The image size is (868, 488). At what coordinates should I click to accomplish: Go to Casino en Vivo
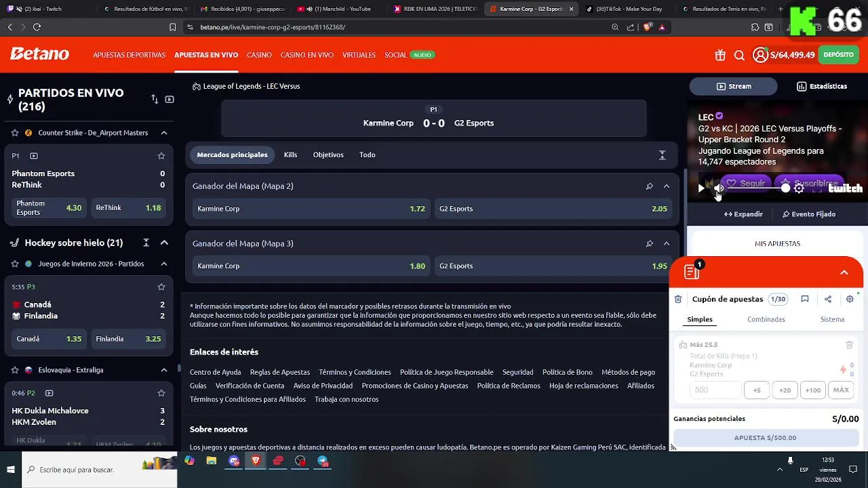pos(307,55)
